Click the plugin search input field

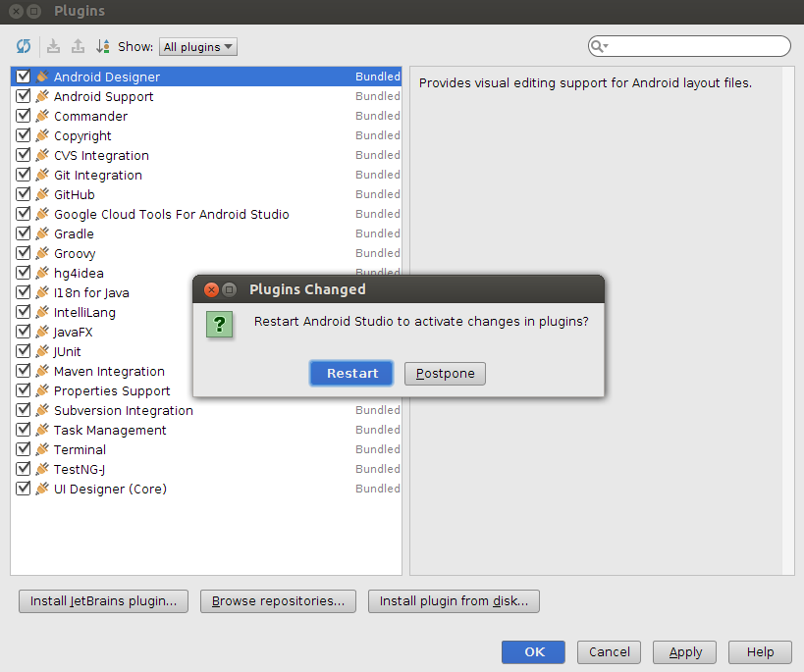pos(689,47)
